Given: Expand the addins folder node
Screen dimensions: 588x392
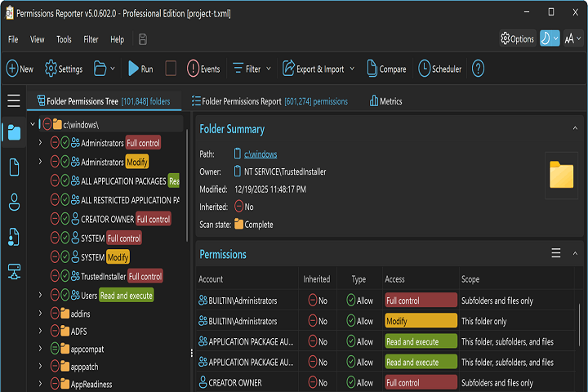Looking at the screenshot, I should click(40, 314).
